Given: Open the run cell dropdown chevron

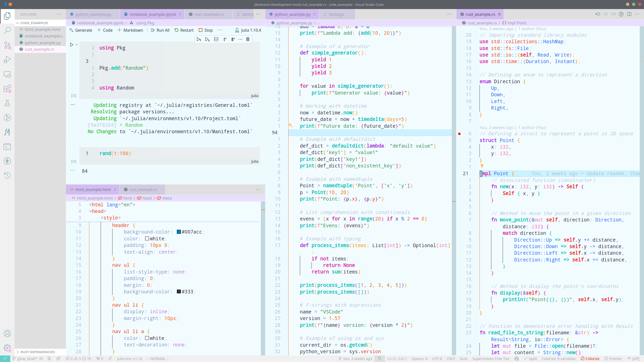Looking at the screenshot, I should click(77, 45).
